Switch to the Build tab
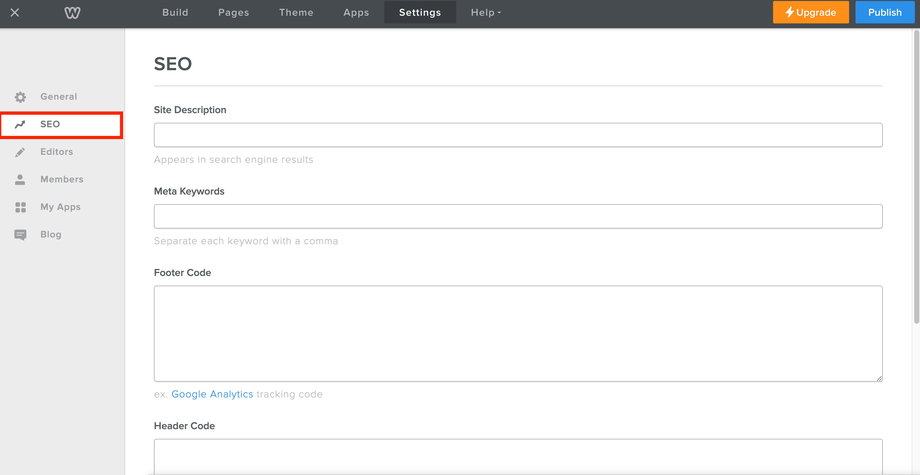The width and height of the screenshot is (920, 475). (x=175, y=13)
